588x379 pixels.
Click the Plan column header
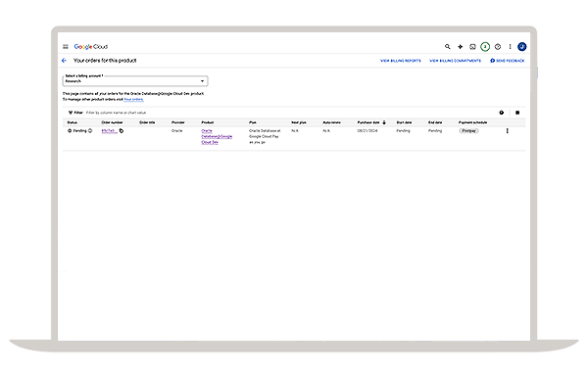[253, 122]
